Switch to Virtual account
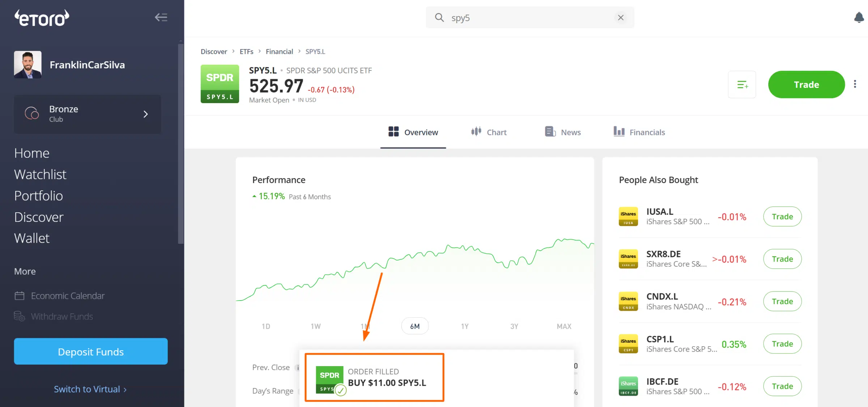The image size is (868, 407). click(x=90, y=389)
